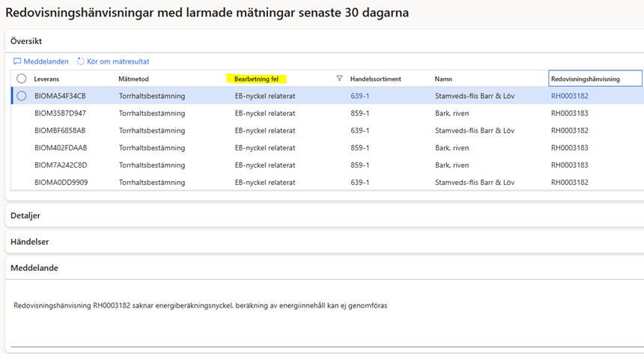Viewport: 644px width, 354px height.
Task: Sort by Leverans column header
Action: (46, 79)
